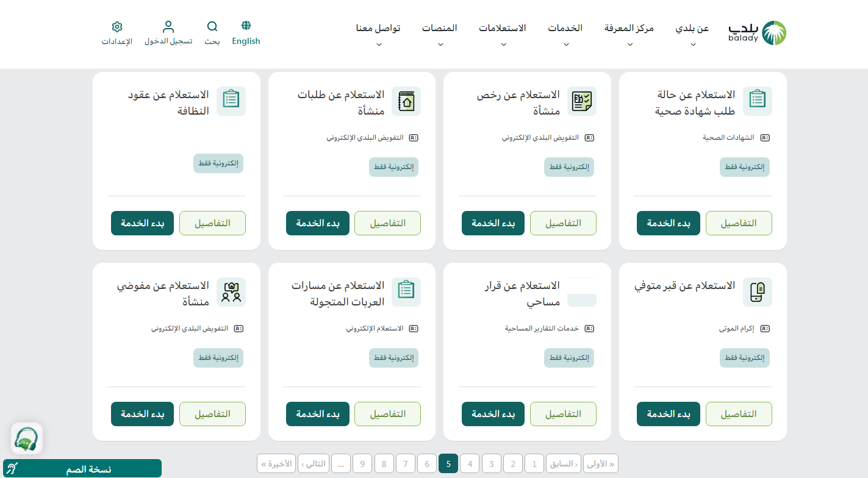The width and height of the screenshot is (868, 478).
Task: Go to page 4
Action: click(x=470, y=464)
